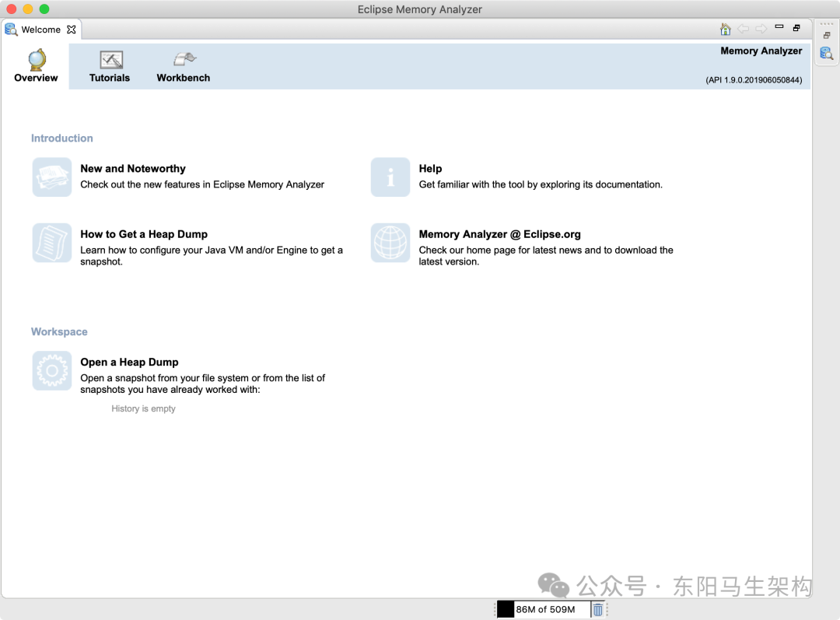Click 'Check our home page for latest news' description

pyautogui.click(x=546, y=256)
